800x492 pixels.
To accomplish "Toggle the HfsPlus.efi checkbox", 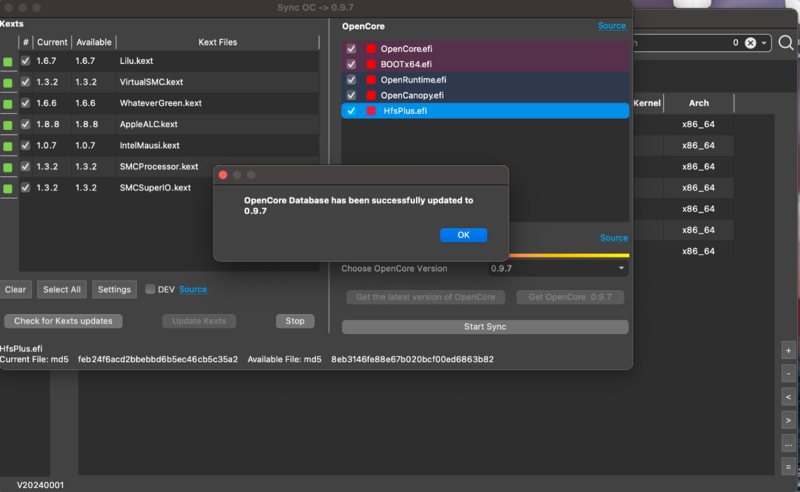I will [x=351, y=111].
